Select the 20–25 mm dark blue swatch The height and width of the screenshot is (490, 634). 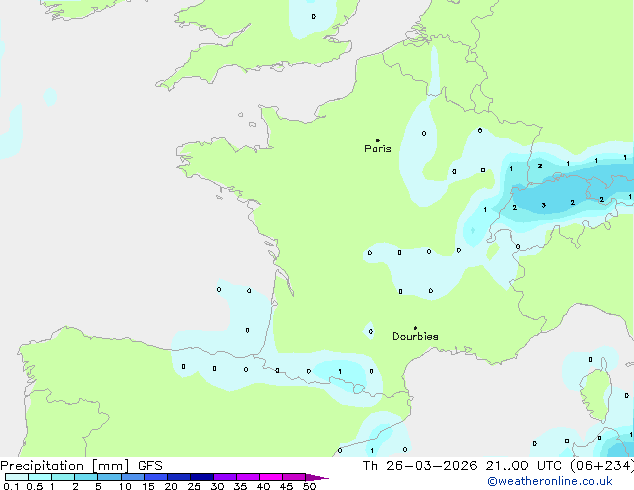click(179, 477)
